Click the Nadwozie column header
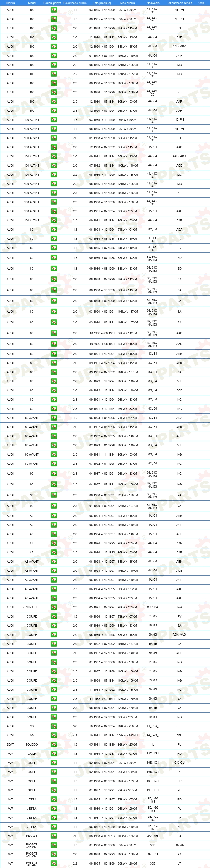 pyautogui.click(x=153, y=3)
